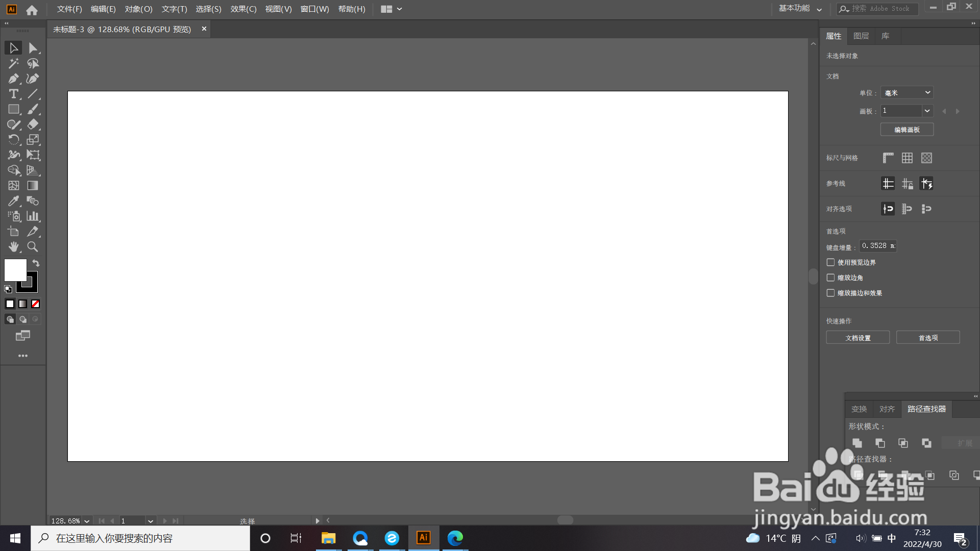Open the 单位 units dropdown
The height and width of the screenshot is (551, 980).
pos(907,92)
